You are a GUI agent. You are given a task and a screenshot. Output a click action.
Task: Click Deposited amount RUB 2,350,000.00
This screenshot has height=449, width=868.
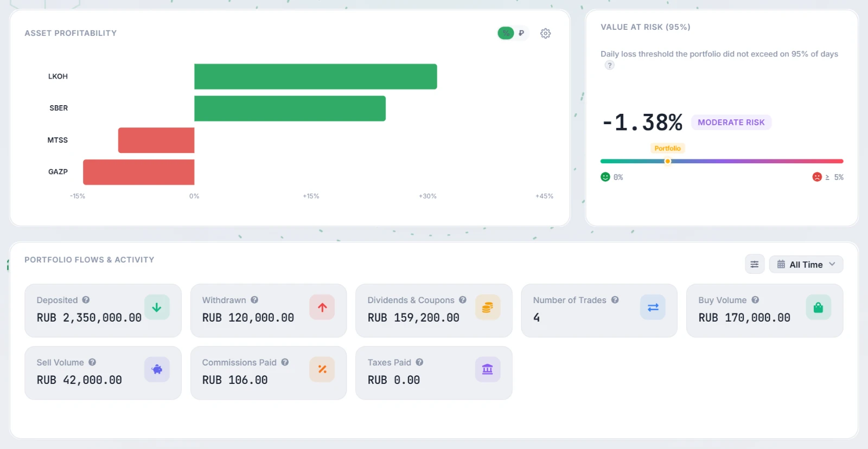(89, 318)
